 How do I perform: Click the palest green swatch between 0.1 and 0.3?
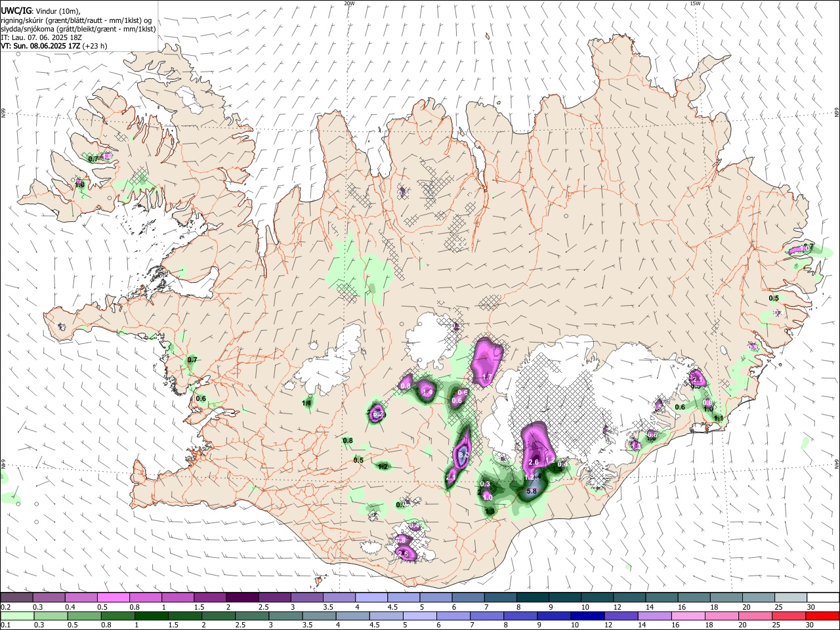pos(16,616)
